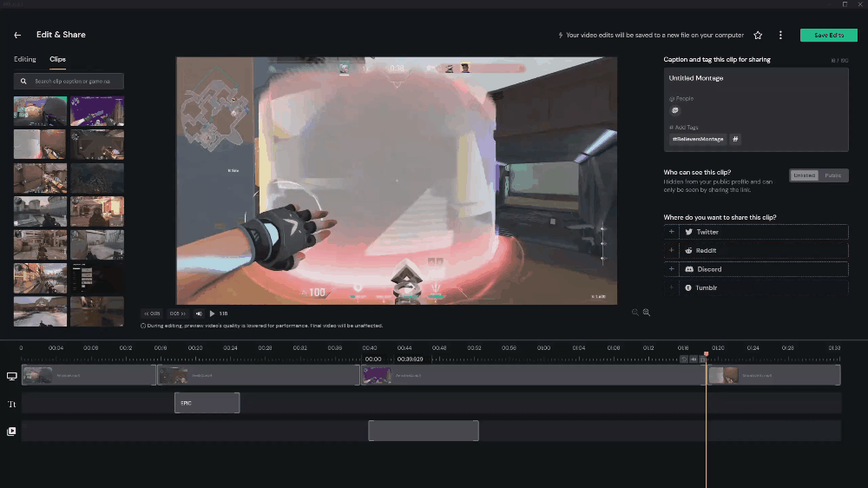Select the last video clip on timeline
This screenshot has width=868, height=488.
point(774,375)
